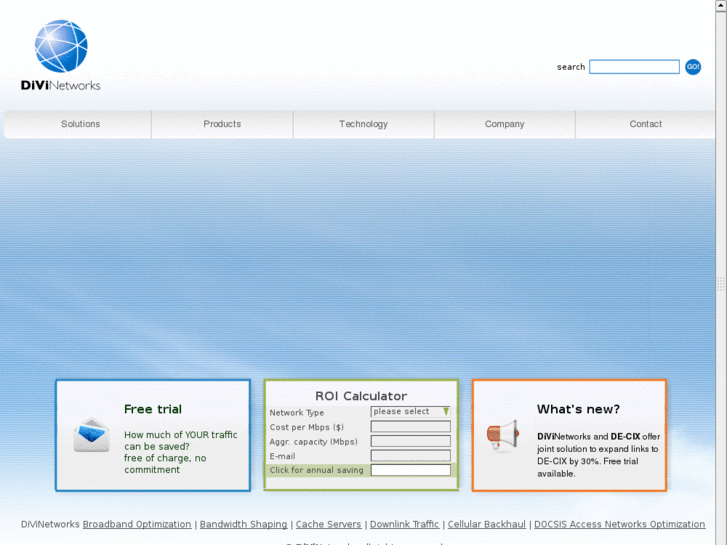The height and width of the screenshot is (545, 727).
Task: Open Broadband Optimization footer link
Action: click(x=137, y=524)
